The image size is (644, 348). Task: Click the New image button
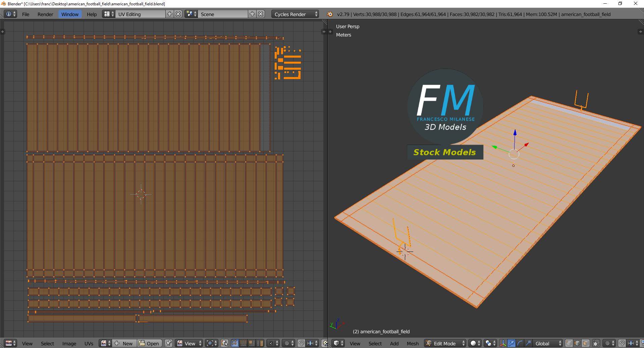tap(124, 343)
